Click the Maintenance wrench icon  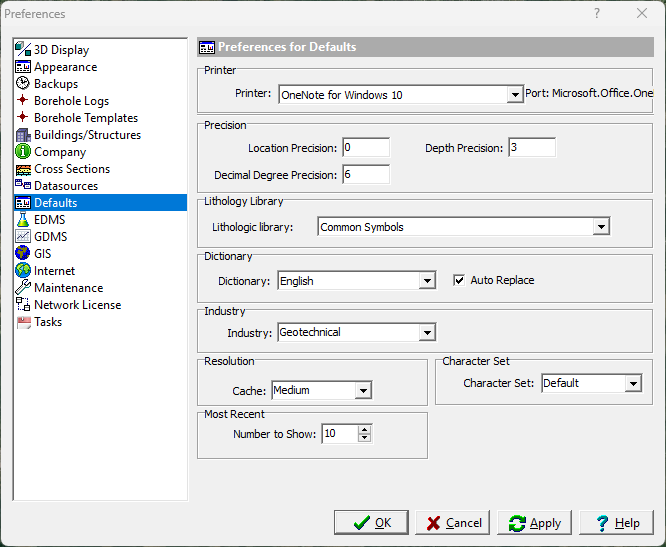pos(23,288)
